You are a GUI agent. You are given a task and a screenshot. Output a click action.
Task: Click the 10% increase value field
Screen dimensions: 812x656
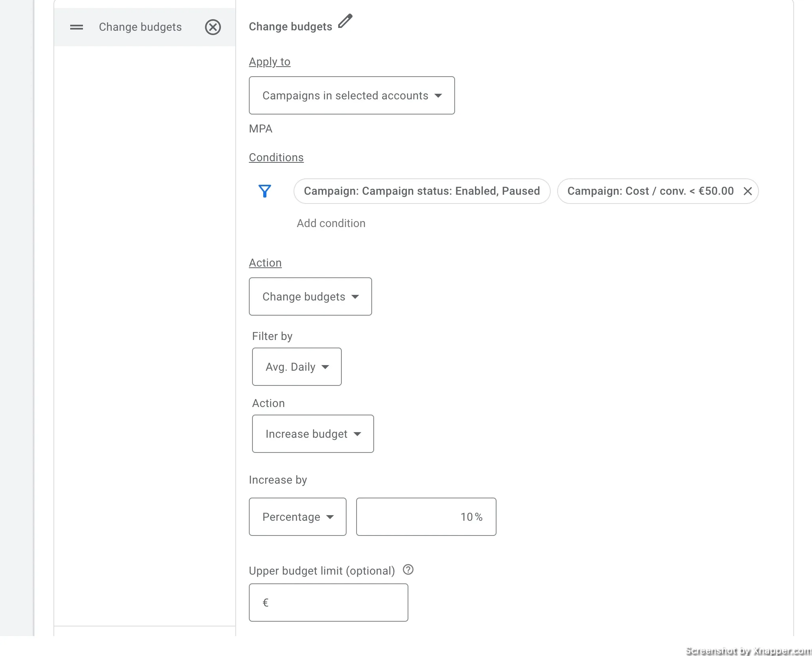(x=426, y=517)
